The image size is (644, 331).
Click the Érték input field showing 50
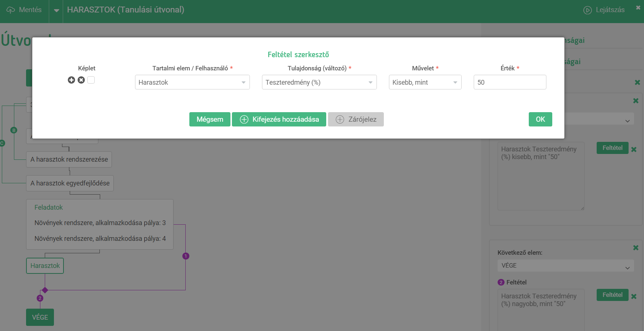coord(510,82)
